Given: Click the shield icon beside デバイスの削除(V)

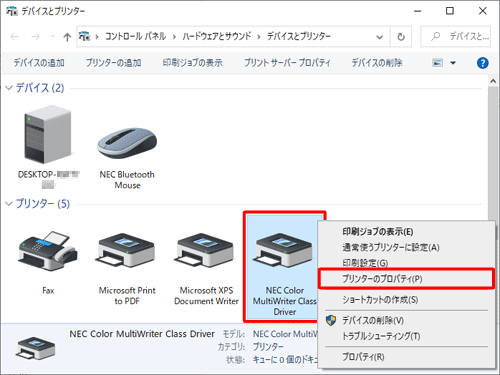Looking at the screenshot, I should [331, 320].
